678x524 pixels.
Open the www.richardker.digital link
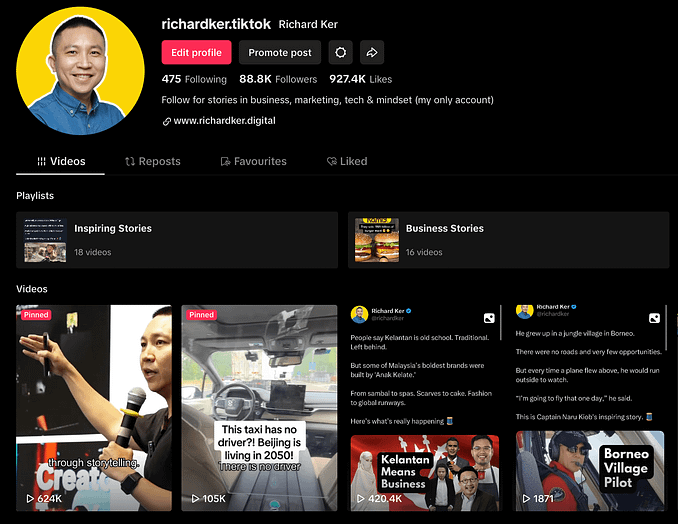pos(224,121)
